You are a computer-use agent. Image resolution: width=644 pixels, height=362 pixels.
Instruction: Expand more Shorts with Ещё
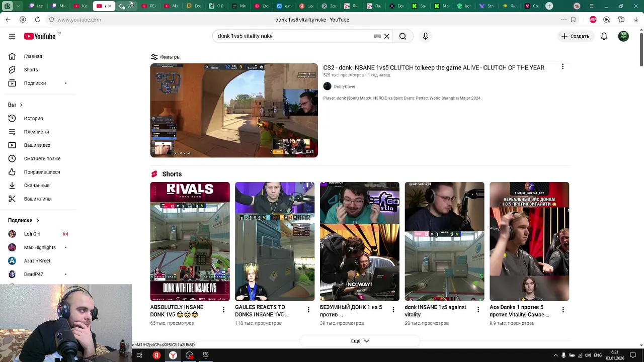click(x=360, y=341)
